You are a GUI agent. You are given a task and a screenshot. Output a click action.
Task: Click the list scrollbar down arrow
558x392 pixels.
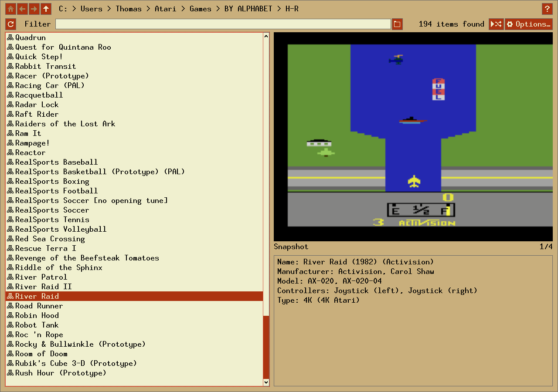[x=266, y=382]
